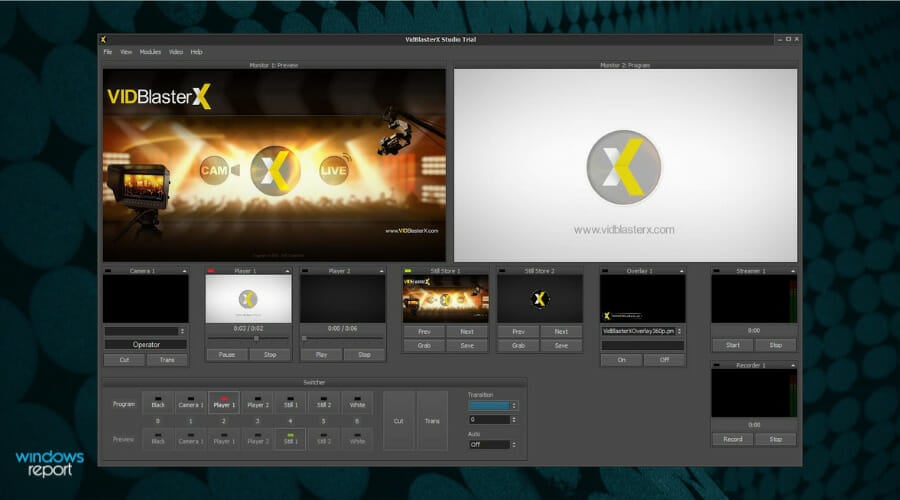The image size is (900, 500).
Task: Click the Player 1 preview thumbnail
Action: coord(249,299)
